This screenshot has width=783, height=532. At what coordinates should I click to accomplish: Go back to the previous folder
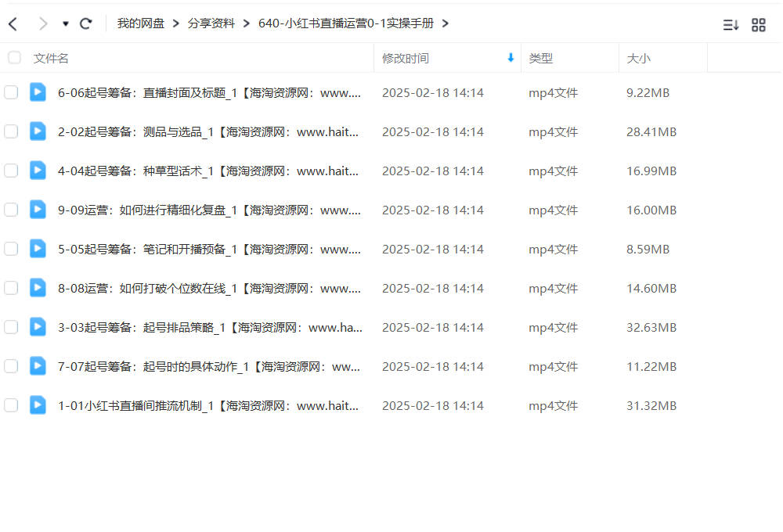click(x=13, y=23)
